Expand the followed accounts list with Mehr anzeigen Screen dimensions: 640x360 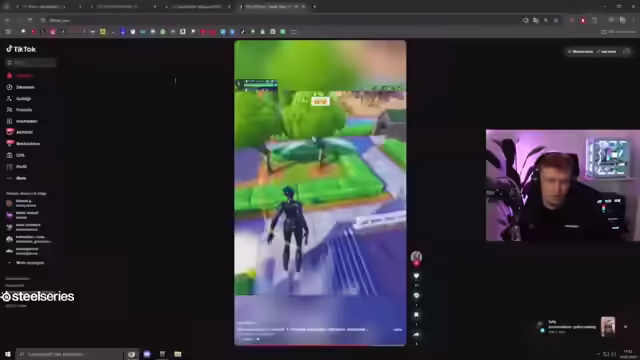click(x=27, y=263)
